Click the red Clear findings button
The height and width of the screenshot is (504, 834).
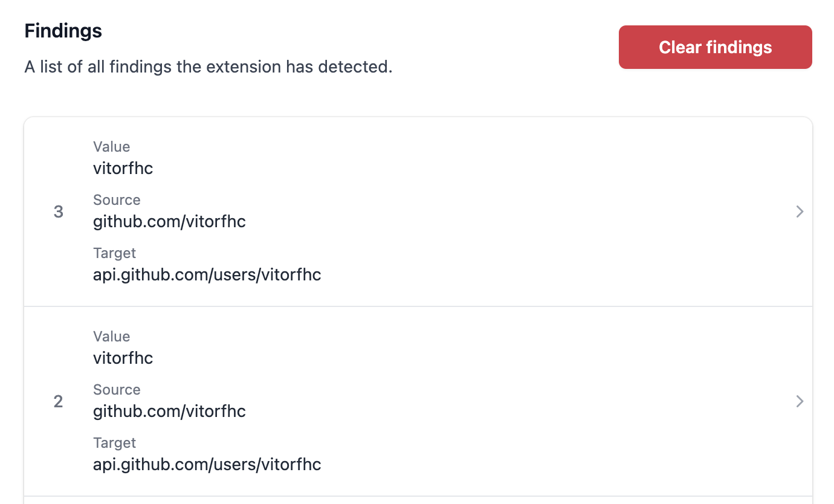pyautogui.click(x=715, y=47)
